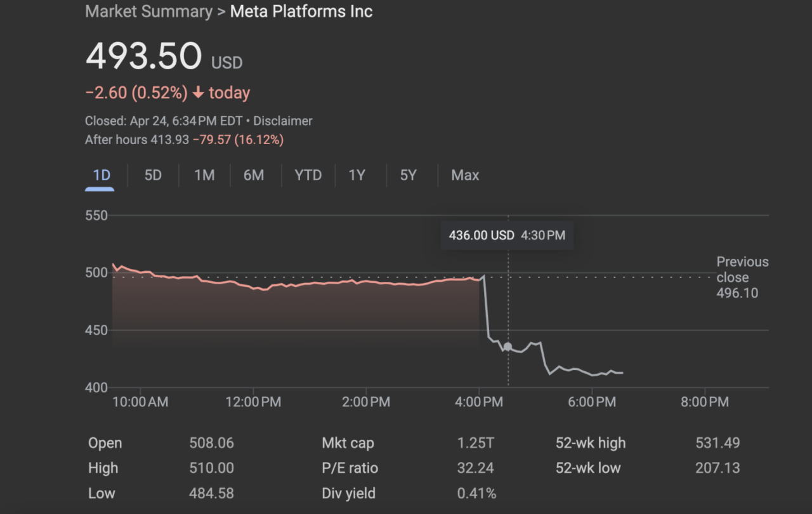Click the P/E ratio label

tap(350, 468)
